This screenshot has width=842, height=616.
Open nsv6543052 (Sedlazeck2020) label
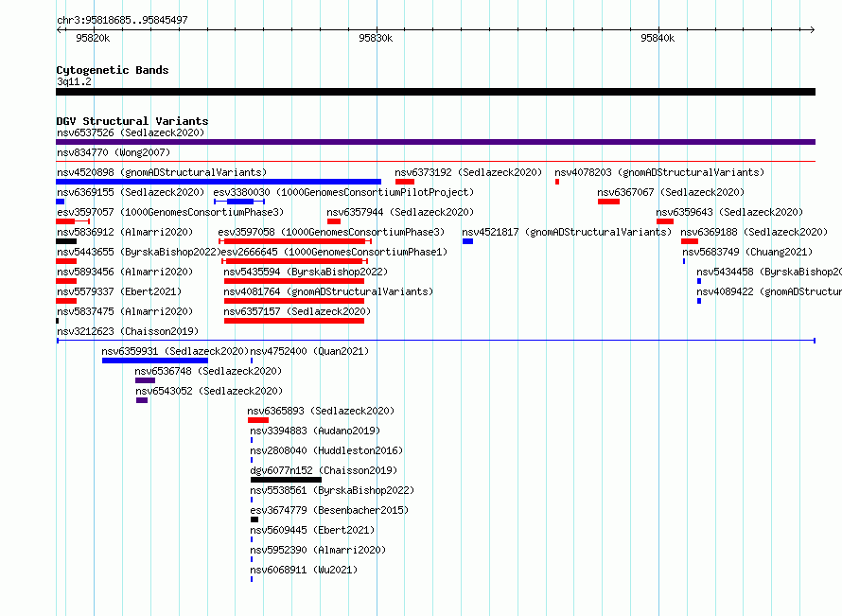click(x=209, y=391)
